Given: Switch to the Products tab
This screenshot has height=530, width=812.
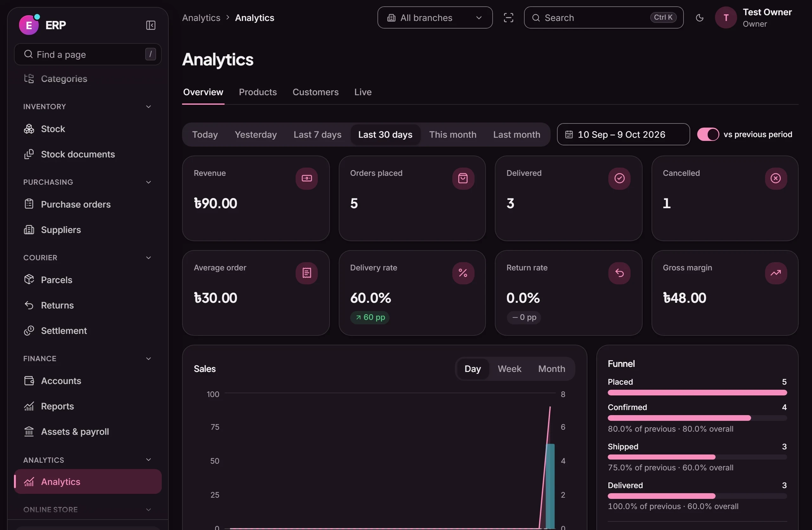Looking at the screenshot, I should coord(258,92).
